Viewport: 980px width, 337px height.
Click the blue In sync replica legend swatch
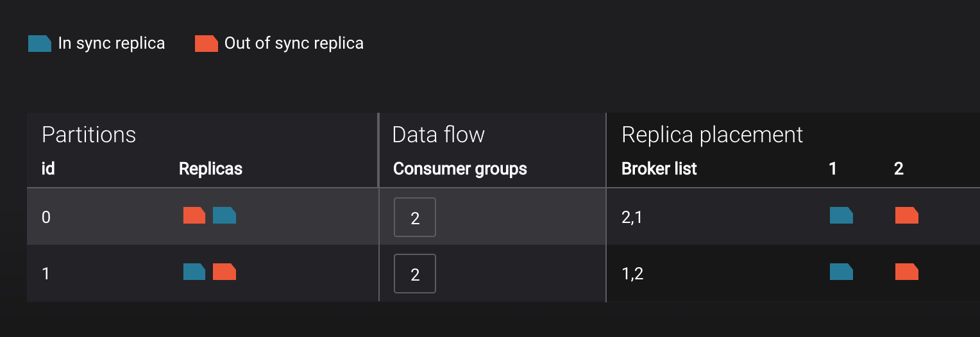click(40, 44)
